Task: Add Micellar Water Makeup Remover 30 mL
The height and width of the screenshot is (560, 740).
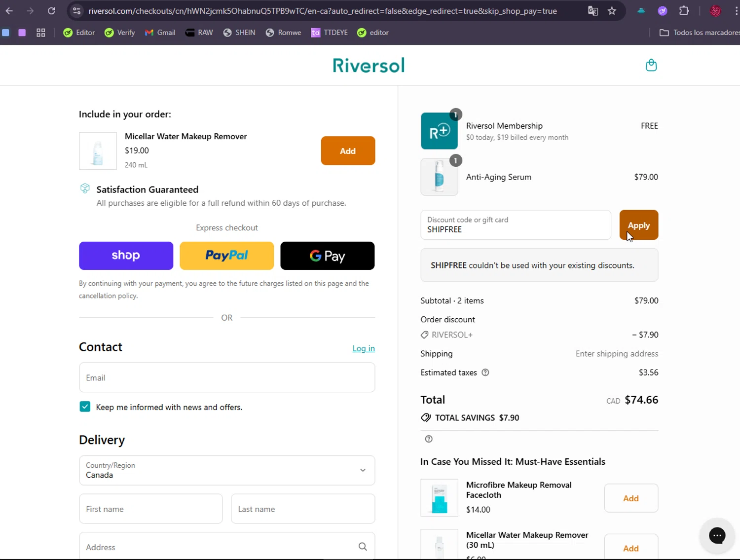Action: (631, 547)
